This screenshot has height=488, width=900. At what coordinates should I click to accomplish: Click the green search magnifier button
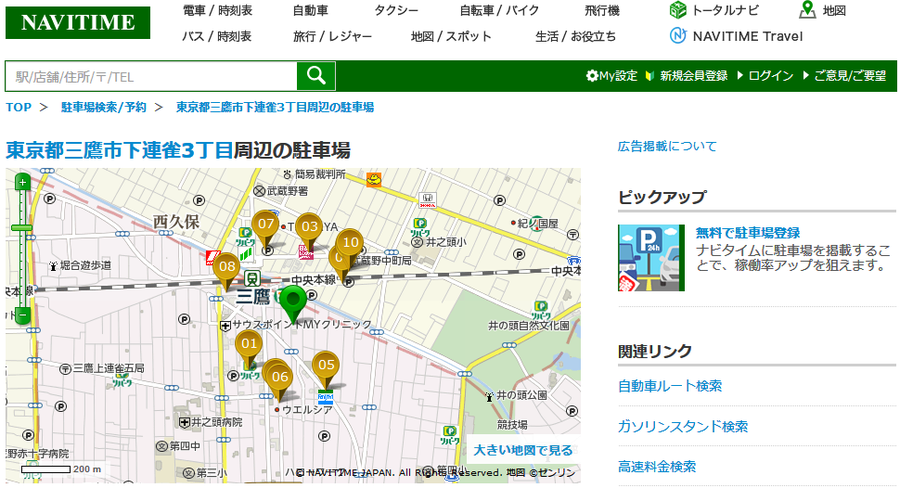click(316, 76)
